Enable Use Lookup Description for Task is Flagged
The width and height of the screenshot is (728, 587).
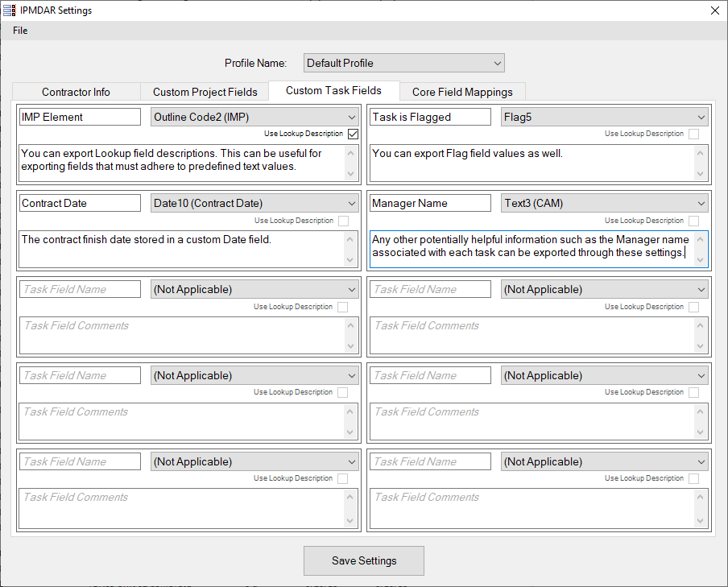pyautogui.click(x=693, y=134)
